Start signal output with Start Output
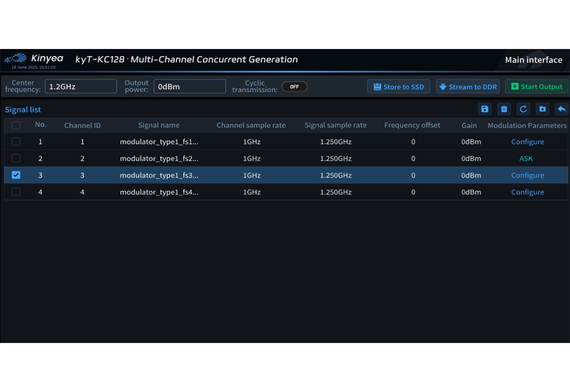 pyautogui.click(x=537, y=87)
